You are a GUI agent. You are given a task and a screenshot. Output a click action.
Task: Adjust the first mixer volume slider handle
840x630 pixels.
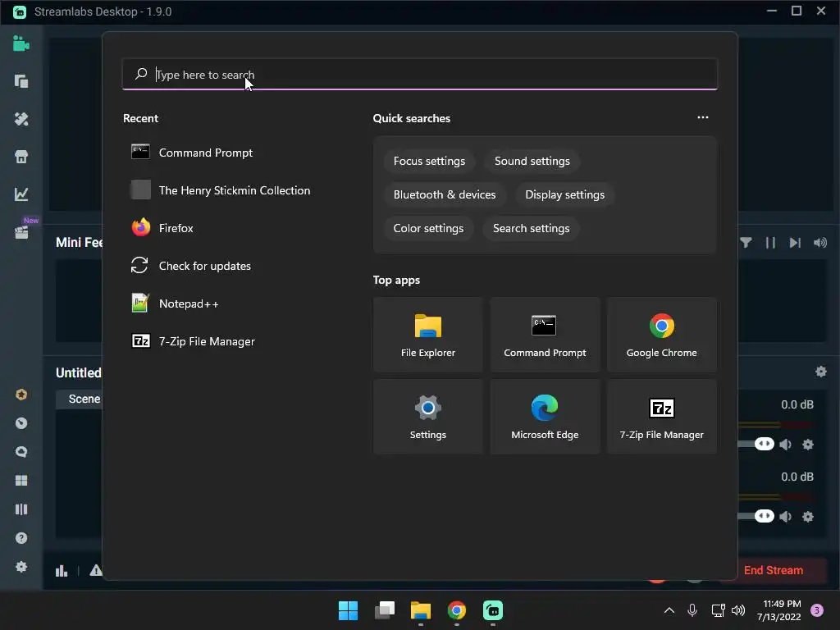[765, 444]
